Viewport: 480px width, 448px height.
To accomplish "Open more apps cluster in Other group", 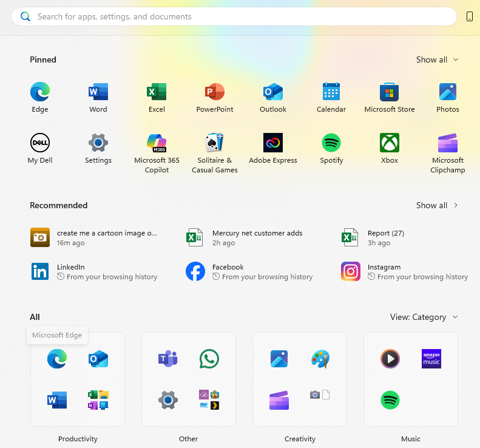I will 209,400.
